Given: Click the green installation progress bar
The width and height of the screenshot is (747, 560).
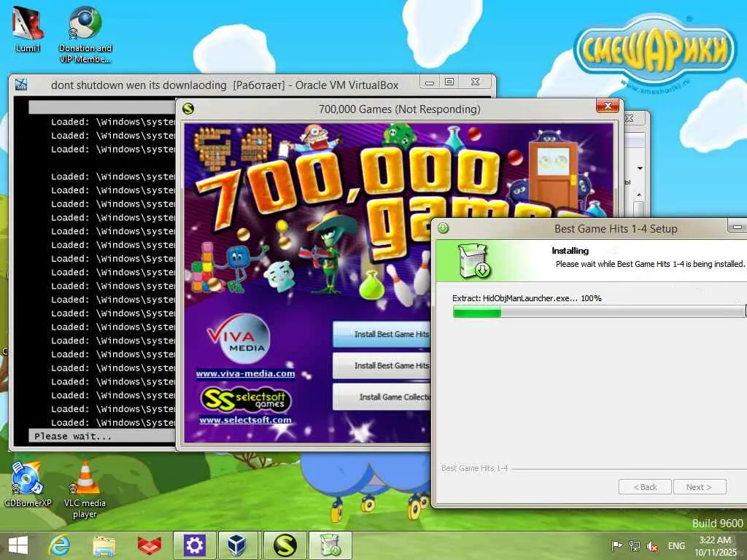Looking at the screenshot, I should tap(600, 312).
